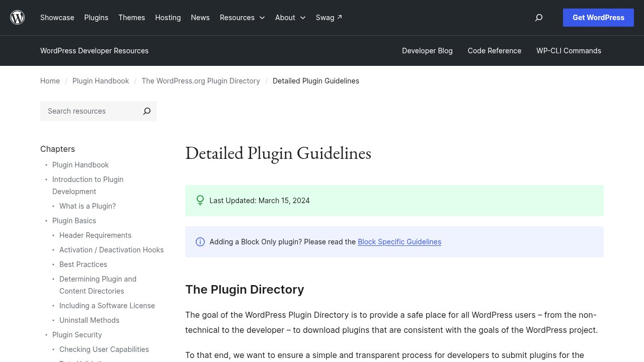Open What is a Plugin? chapter
Viewport: 644px width, 362px height.
tap(88, 206)
